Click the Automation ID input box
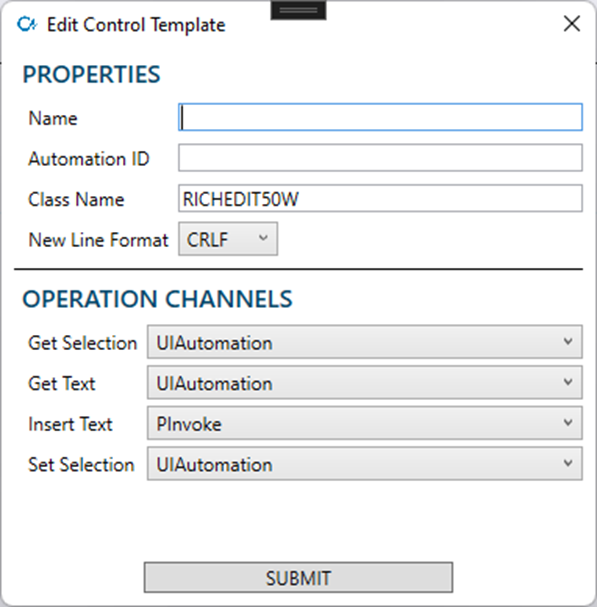This screenshot has width=597, height=607. point(380,158)
